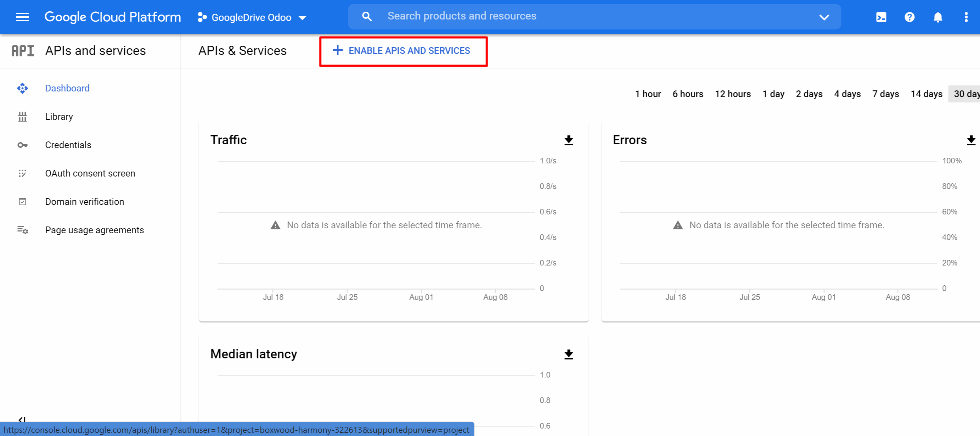Screen dimensions: 980x436
Task: Activate Cloud Shell terminal icon
Action: point(881,17)
